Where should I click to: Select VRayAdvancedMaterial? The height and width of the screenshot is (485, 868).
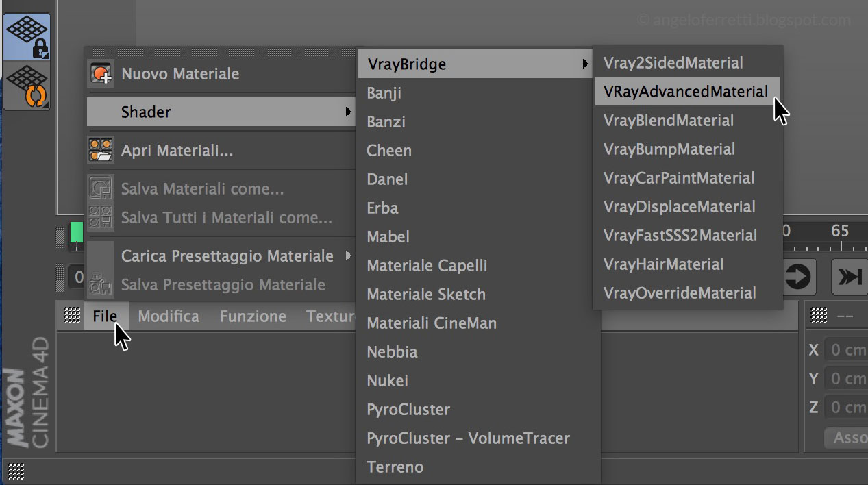(688, 92)
